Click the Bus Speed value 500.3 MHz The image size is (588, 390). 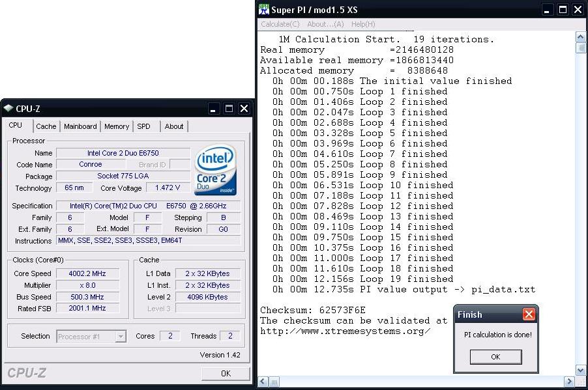coord(87,297)
